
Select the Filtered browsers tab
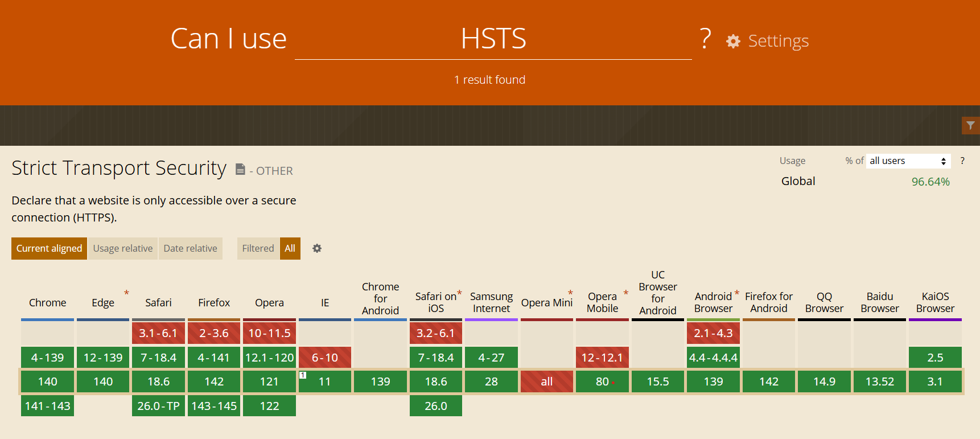(258, 248)
